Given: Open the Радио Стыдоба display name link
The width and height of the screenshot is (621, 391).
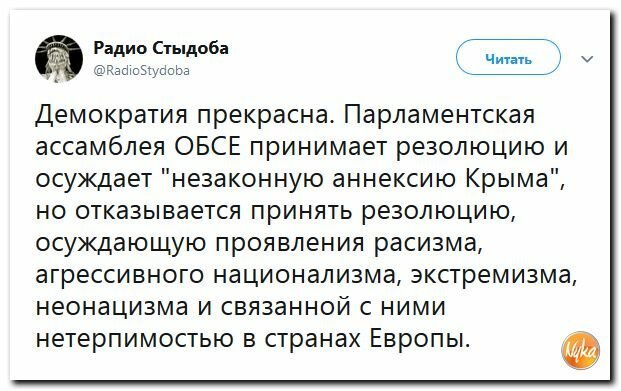Looking at the screenshot, I should click(161, 48).
